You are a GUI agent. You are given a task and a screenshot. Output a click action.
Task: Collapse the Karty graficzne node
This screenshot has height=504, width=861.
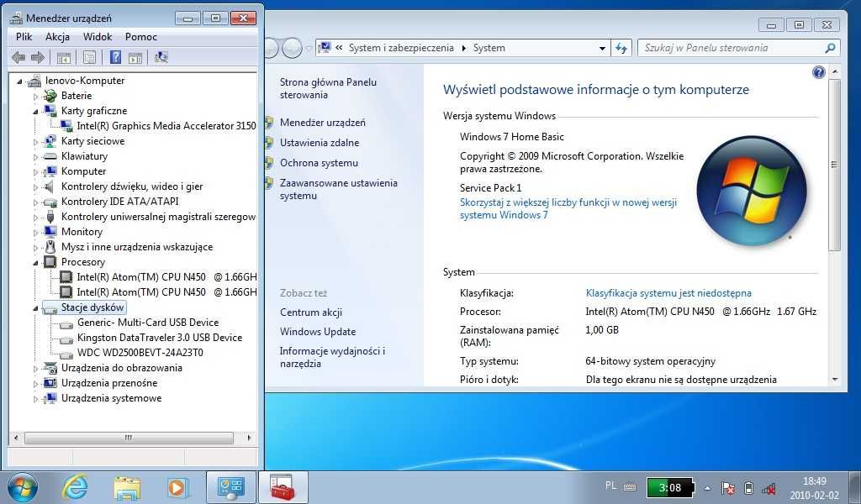point(35,112)
